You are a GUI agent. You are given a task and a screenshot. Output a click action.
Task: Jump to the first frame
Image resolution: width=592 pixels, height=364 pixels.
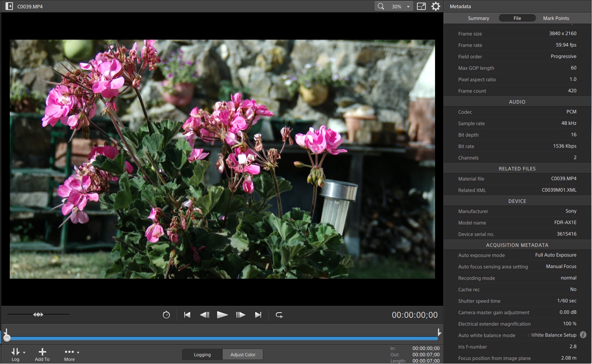pyautogui.click(x=187, y=315)
